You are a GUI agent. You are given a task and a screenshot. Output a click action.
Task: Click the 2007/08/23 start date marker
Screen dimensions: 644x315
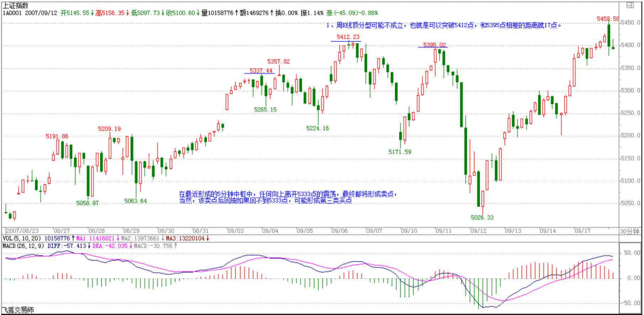[22, 230]
